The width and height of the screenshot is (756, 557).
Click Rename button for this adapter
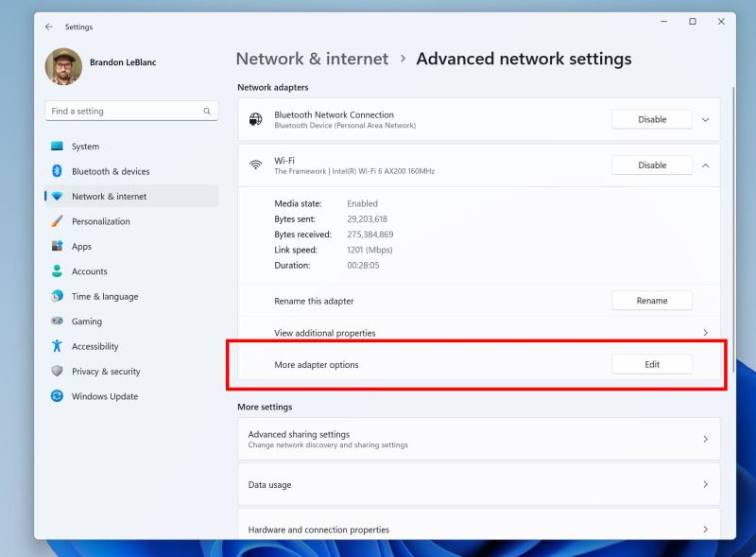coord(652,301)
